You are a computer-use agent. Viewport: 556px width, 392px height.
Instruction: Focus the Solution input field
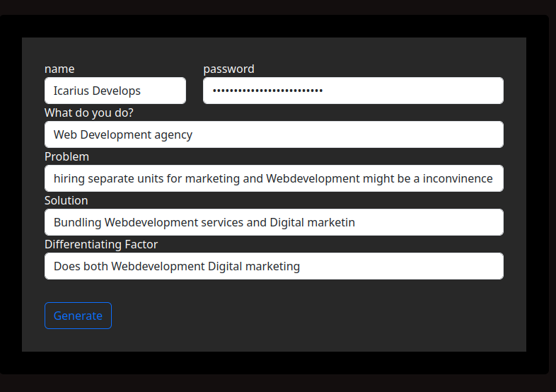pyautogui.click(x=274, y=222)
